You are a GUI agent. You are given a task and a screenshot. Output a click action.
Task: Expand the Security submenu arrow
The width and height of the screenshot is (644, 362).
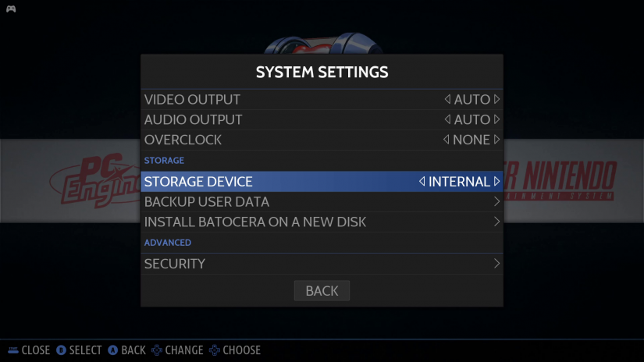[496, 264]
